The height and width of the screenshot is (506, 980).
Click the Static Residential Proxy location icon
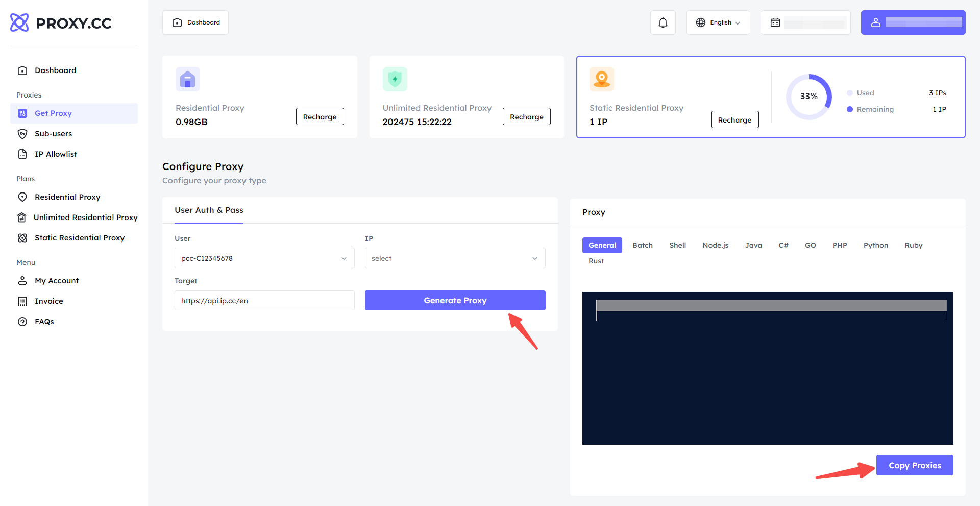tap(602, 79)
